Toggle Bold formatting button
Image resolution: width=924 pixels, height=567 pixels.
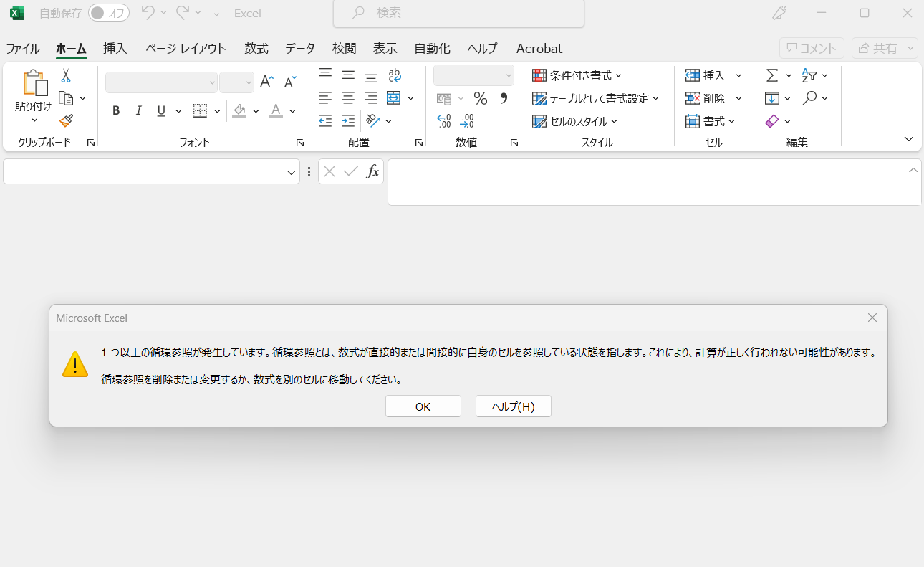pyautogui.click(x=116, y=110)
